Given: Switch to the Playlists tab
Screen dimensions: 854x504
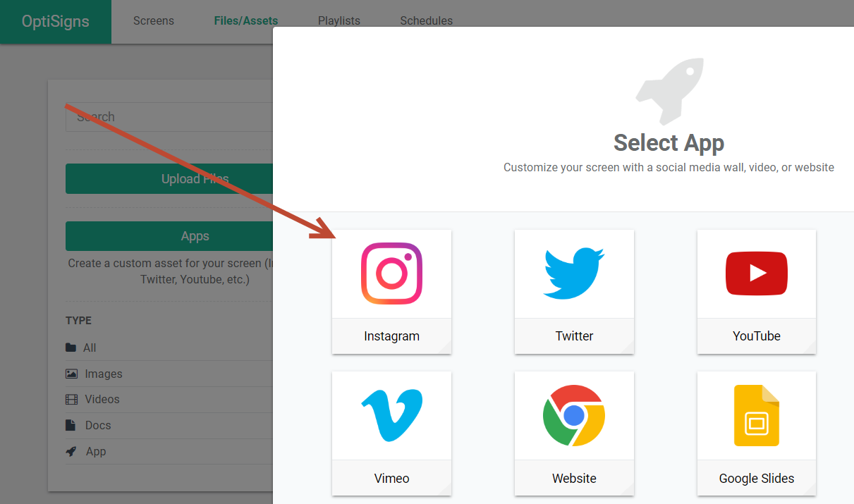Looking at the screenshot, I should pyautogui.click(x=339, y=21).
